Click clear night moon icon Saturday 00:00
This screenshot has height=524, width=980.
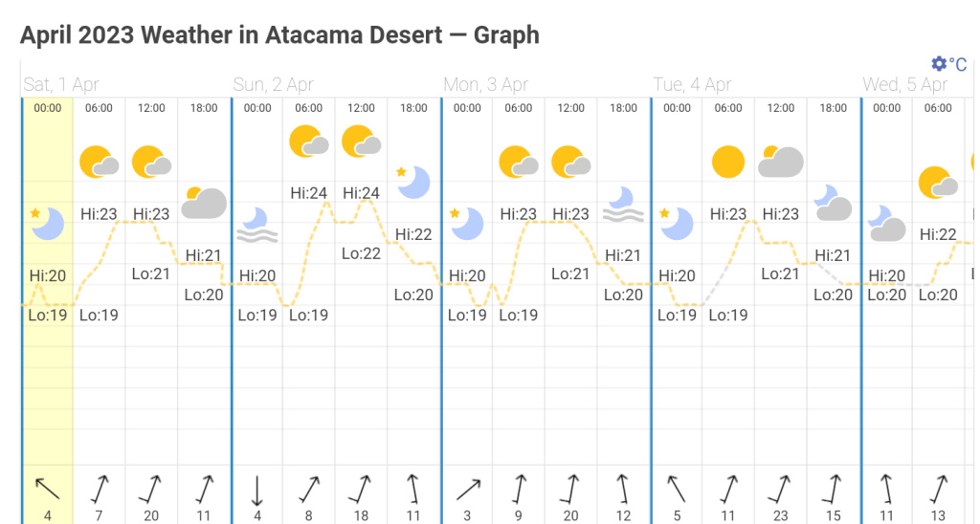pos(48,223)
